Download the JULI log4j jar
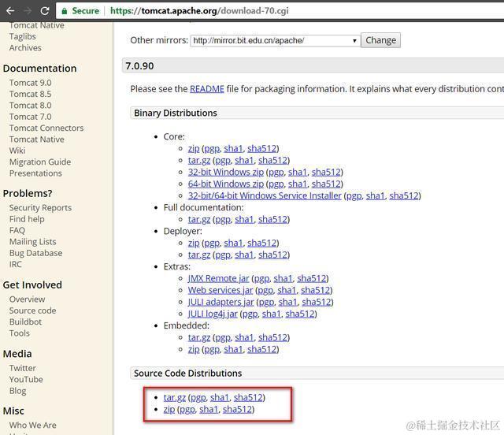504x435 pixels. [x=213, y=314]
